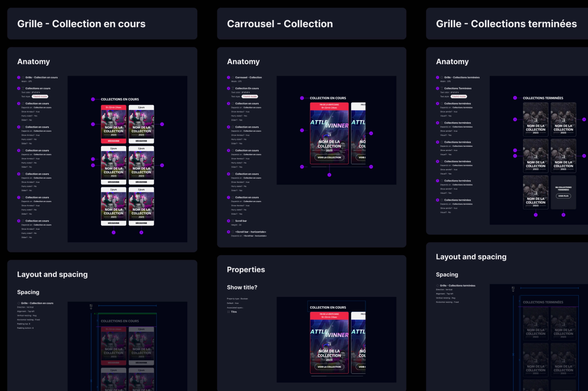Click the frame icon beside Titre layer
Screen dimensions: 588x391
(229, 312)
